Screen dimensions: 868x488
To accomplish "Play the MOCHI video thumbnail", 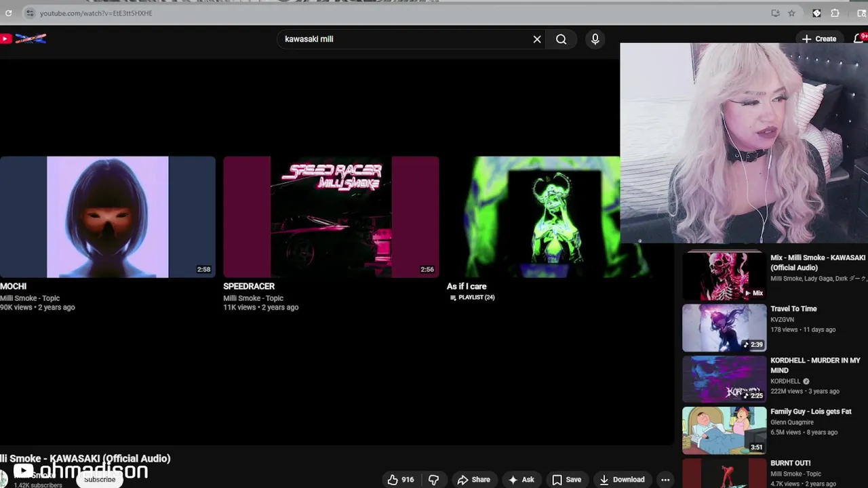I will [107, 217].
